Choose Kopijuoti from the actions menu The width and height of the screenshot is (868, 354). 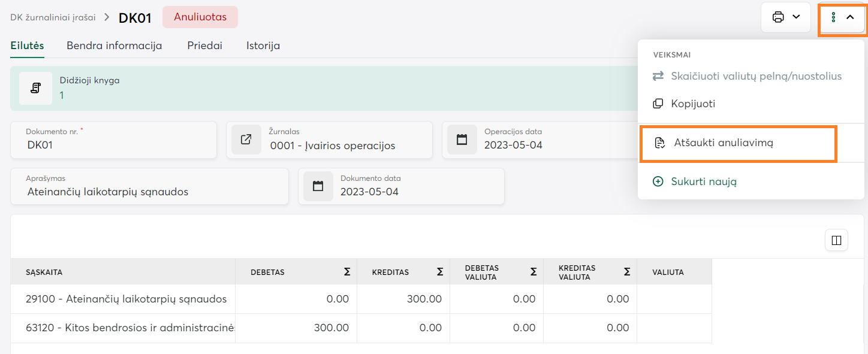pyautogui.click(x=692, y=104)
